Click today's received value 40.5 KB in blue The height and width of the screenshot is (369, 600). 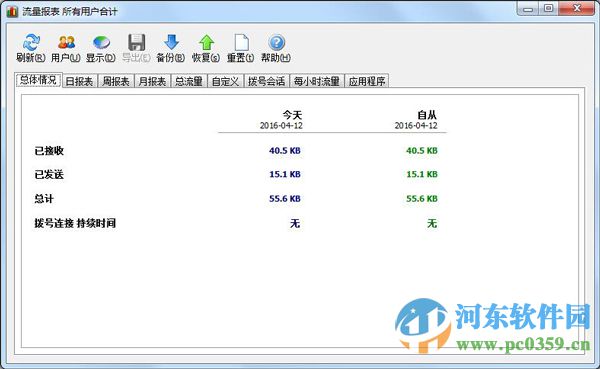click(285, 151)
